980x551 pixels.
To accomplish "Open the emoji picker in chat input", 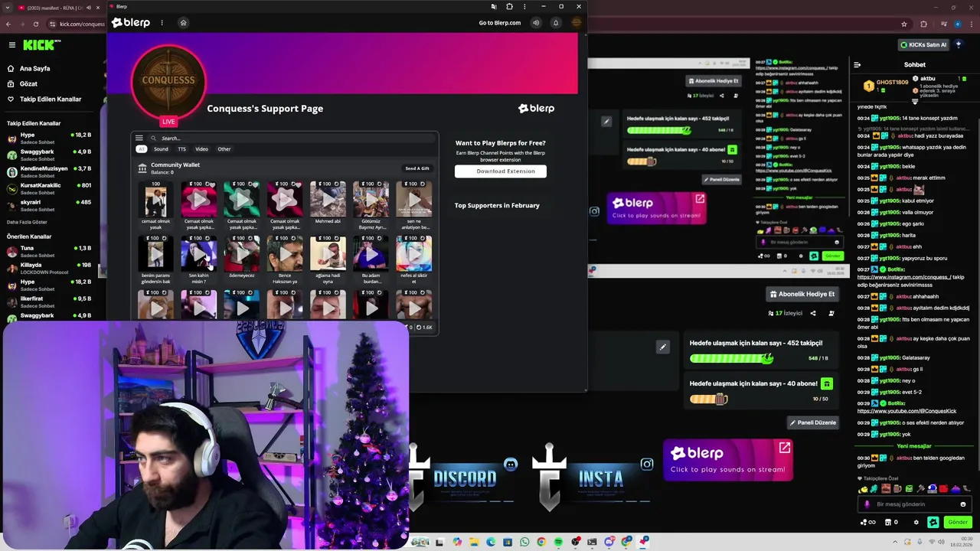I will click(963, 504).
